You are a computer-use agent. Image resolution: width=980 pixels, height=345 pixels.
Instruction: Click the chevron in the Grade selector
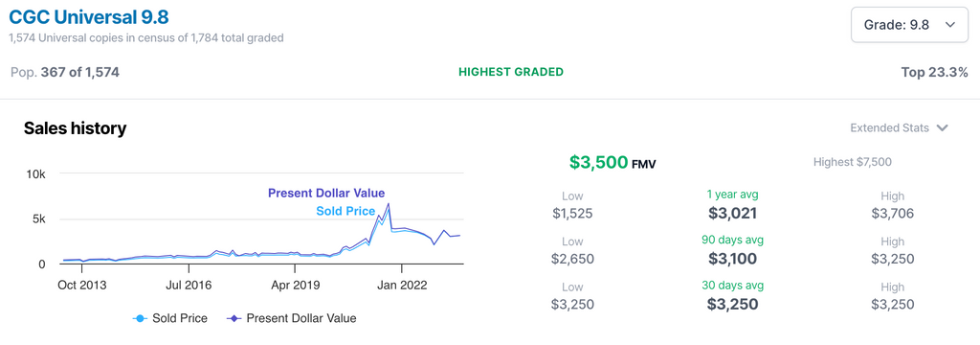(950, 25)
